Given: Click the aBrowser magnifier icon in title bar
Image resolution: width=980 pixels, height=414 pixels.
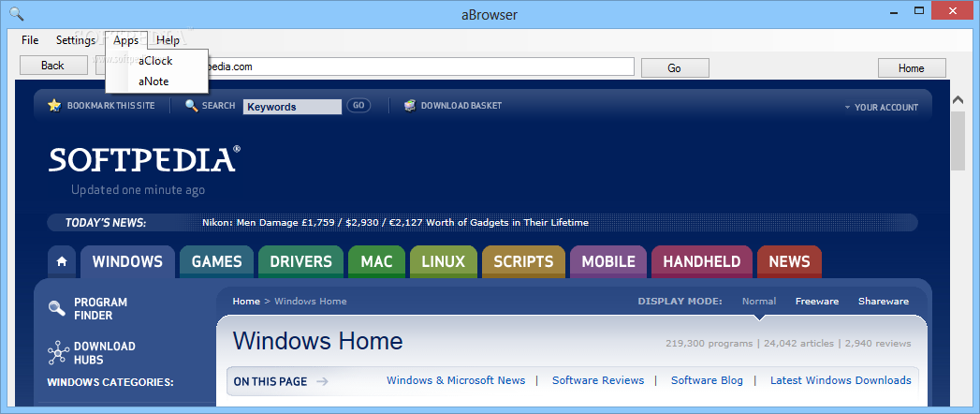Looking at the screenshot, I should tap(17, 12).
